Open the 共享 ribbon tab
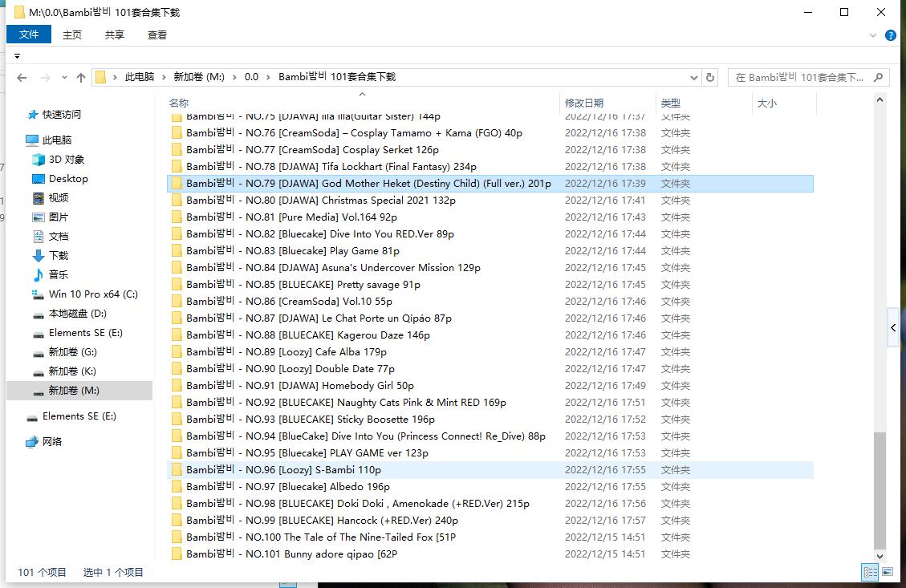Viewport: 906px width, 588px height. [115, 34]
